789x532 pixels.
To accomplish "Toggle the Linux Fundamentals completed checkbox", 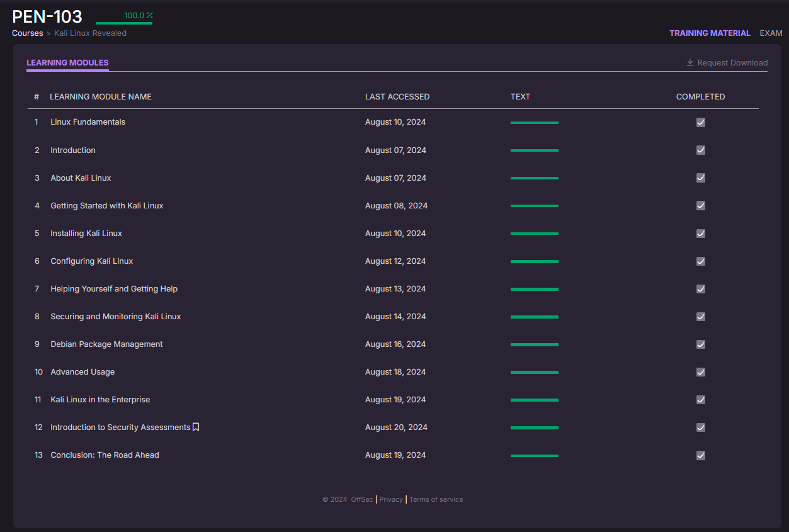I will coord(700,122).
